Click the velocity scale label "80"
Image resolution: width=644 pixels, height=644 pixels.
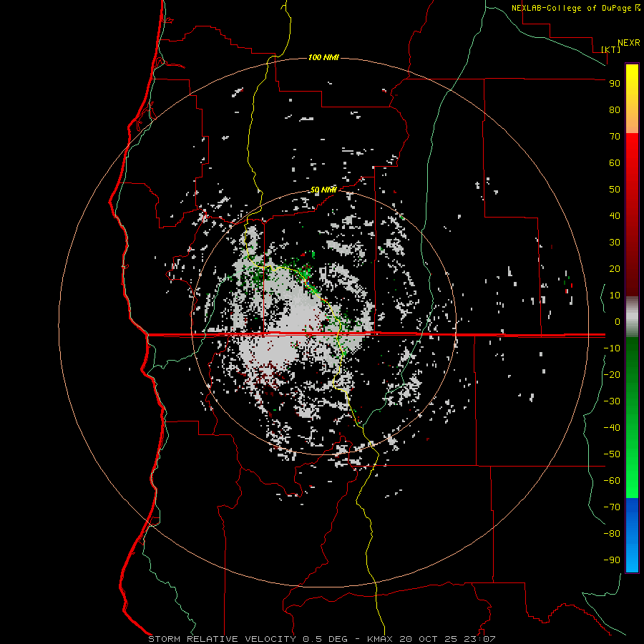(x=615, y=110)
